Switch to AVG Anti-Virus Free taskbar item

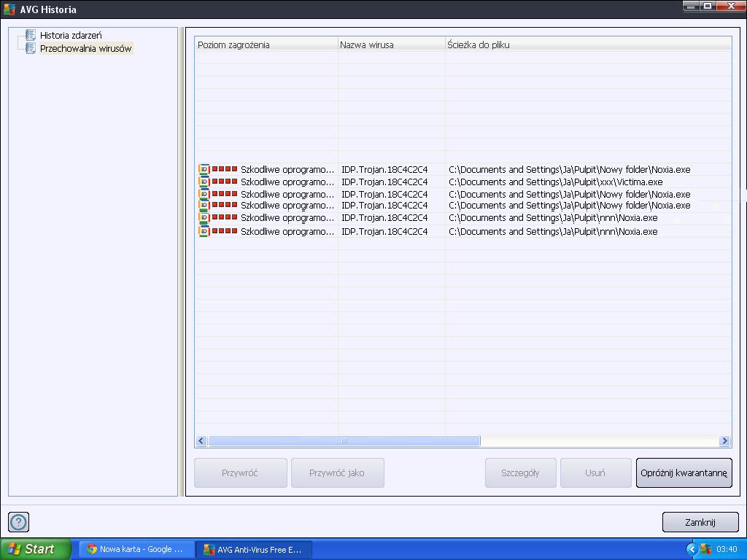(254, 550)
